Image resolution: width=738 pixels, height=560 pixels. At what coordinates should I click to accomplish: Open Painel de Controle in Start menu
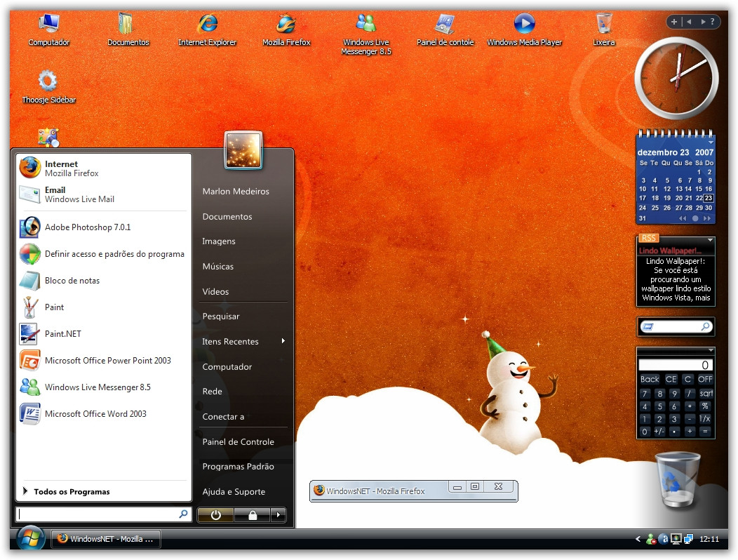coord(238,442)
